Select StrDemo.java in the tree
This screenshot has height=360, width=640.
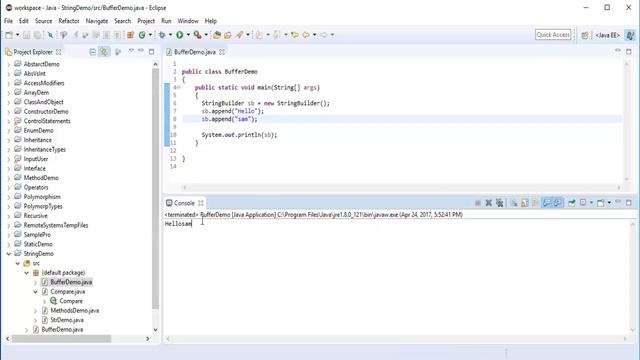click(x=67, y=320)
